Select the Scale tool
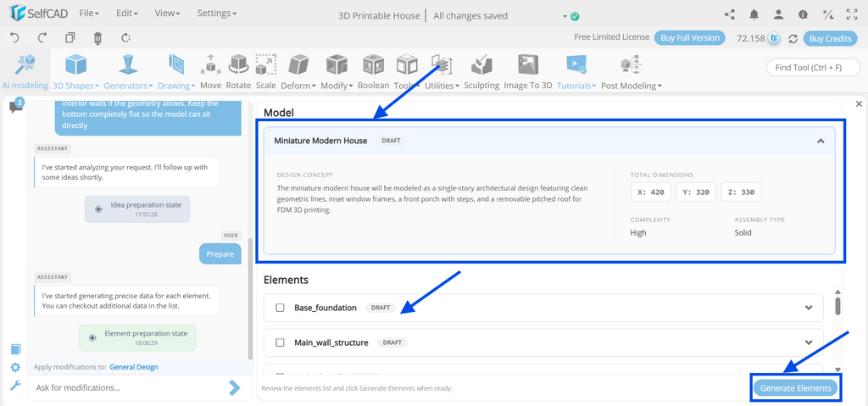Image resolution: width=868 pixels, height=406 pixels. click(x=265, y=71)
